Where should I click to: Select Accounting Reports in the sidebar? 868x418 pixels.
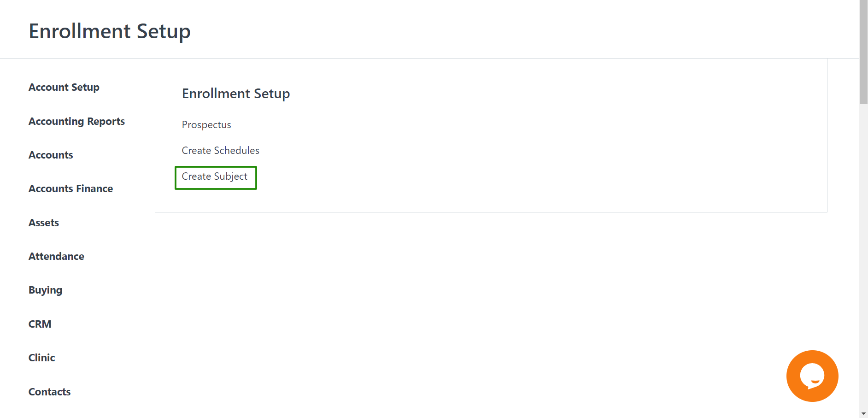(76, 121)
